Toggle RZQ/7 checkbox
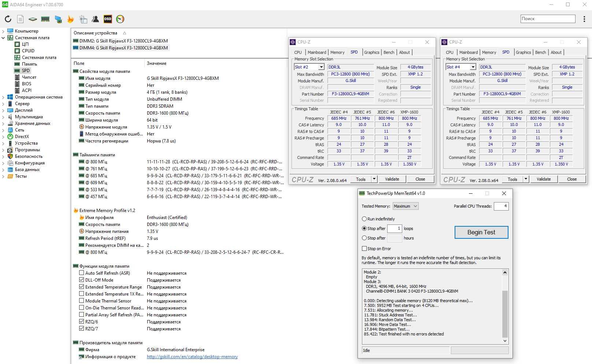Image resolution: width=592 pixels, height=364 pixels. (82, 329)
